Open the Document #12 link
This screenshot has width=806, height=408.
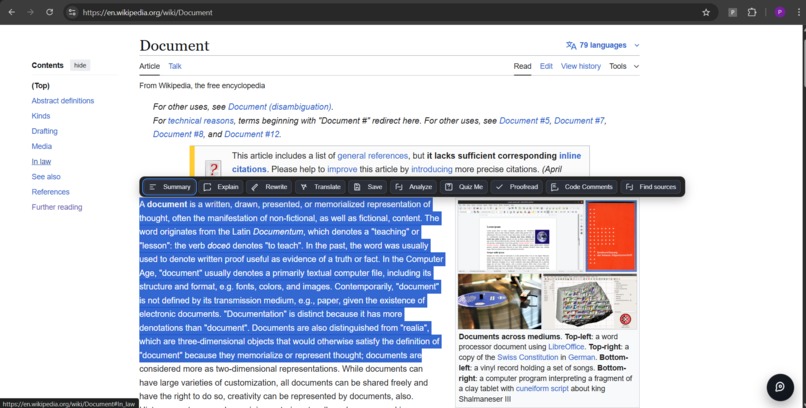(252, 134)
